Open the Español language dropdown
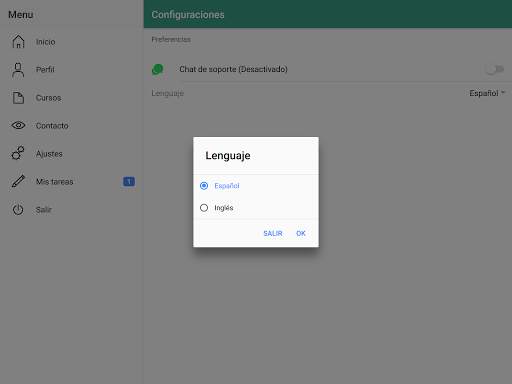This screenshot has height=384, width=512. click(487, 93)
